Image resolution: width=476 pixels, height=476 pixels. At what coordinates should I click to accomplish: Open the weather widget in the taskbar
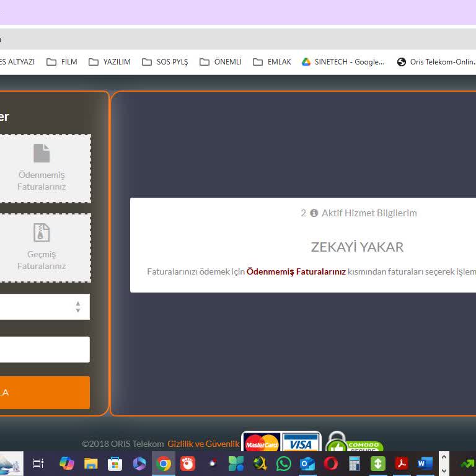tap(12, 464)
